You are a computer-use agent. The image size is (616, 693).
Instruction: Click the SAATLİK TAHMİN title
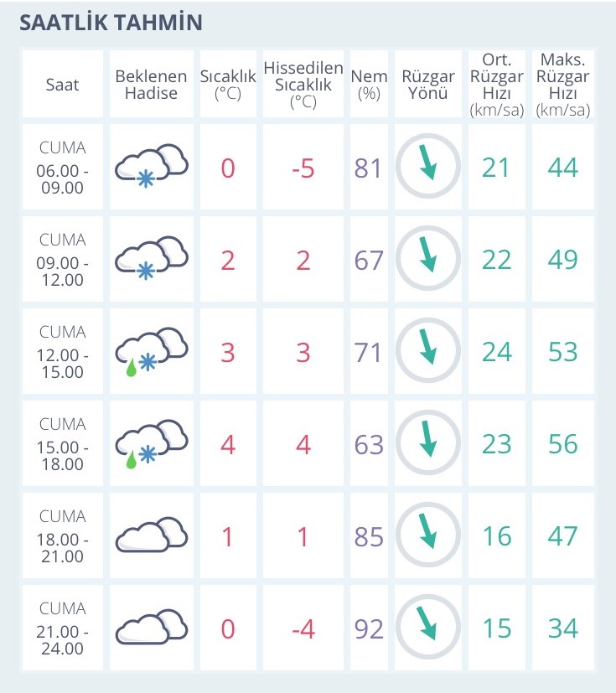[111, 23]
